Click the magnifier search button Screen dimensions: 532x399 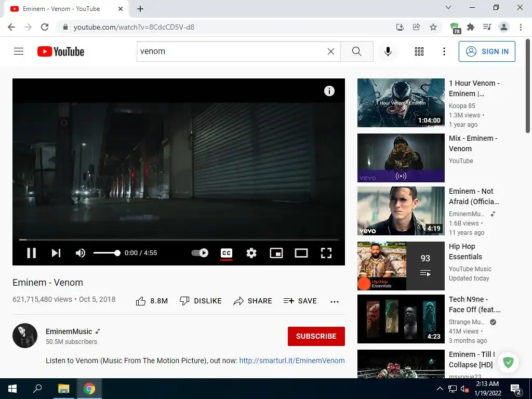pos(356,51)
